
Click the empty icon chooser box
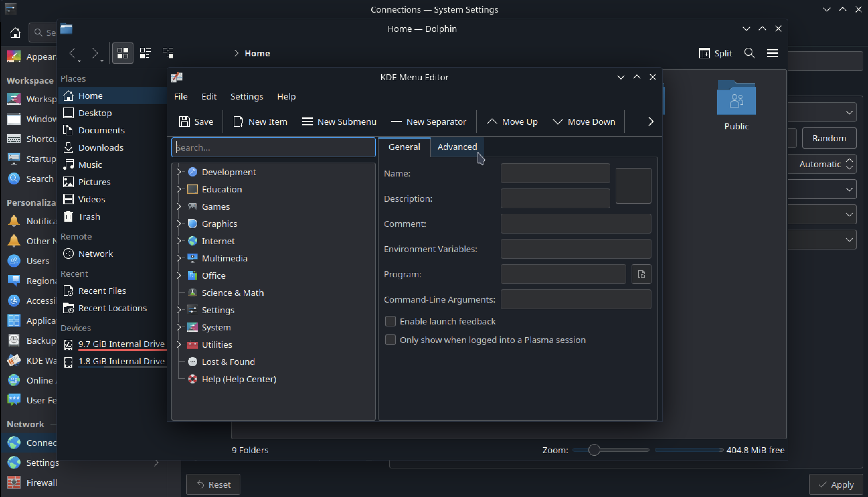click(x=633, y=186)
